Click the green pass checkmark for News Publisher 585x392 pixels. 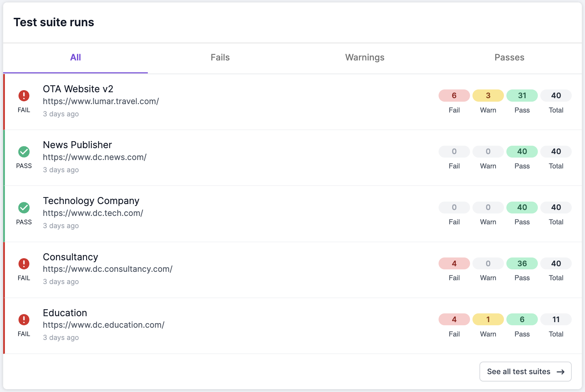(24, 152)
